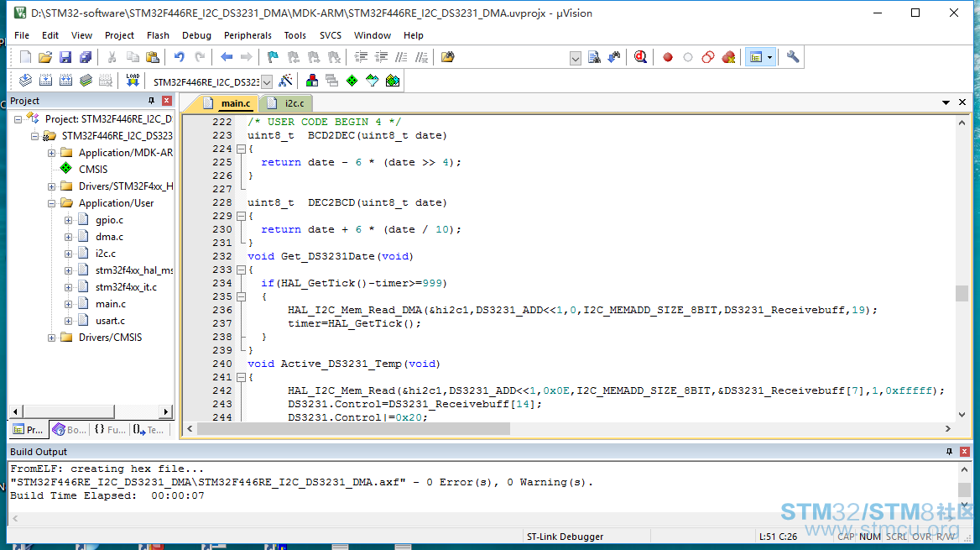
Task: Insert a bookmark on current line
Action: [273, 57]
